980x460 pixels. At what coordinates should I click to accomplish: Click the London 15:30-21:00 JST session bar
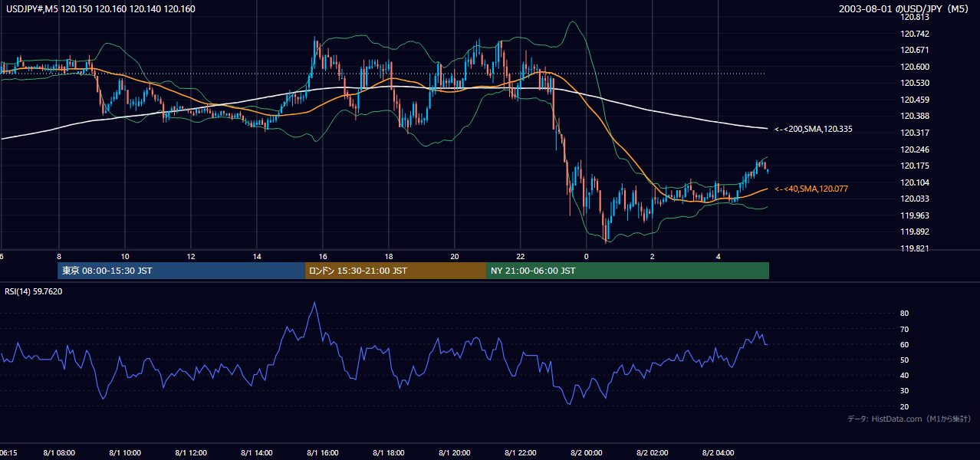pos(395,271)
